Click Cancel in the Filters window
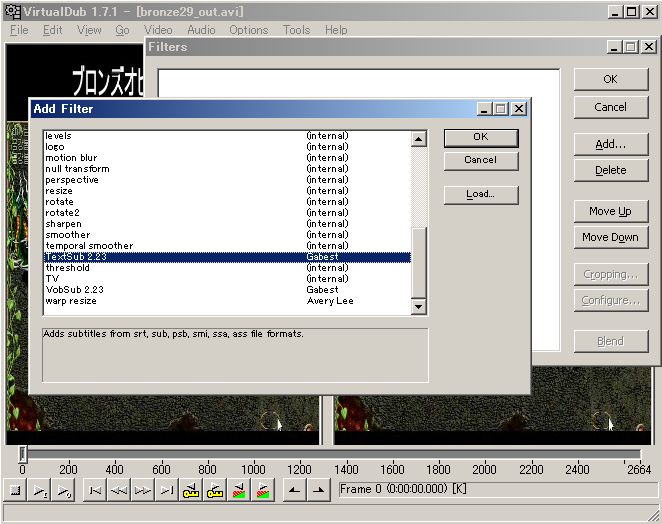Viewport: 662px width, 524px height. coord(610,107)
